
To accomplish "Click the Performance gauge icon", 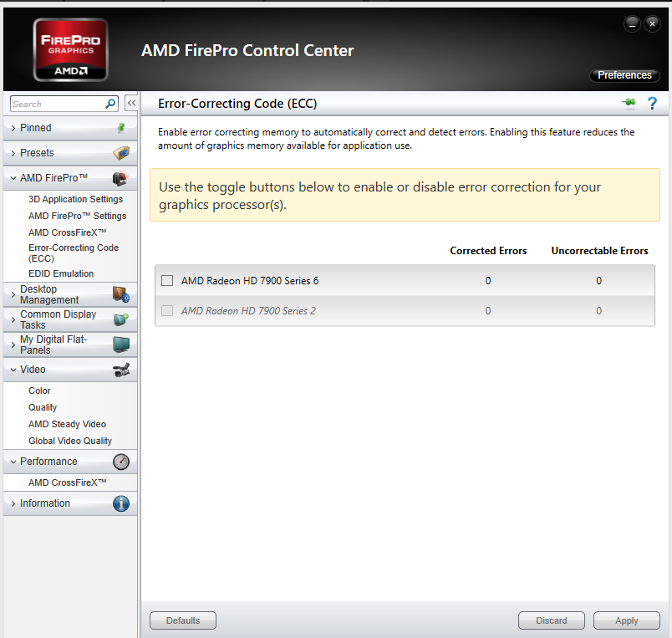I will click(121, 462).
